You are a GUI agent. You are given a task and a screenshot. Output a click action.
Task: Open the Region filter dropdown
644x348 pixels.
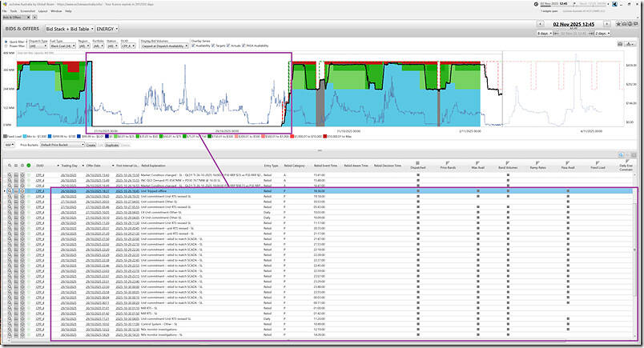pyautogui.click(x=84, y=46)
